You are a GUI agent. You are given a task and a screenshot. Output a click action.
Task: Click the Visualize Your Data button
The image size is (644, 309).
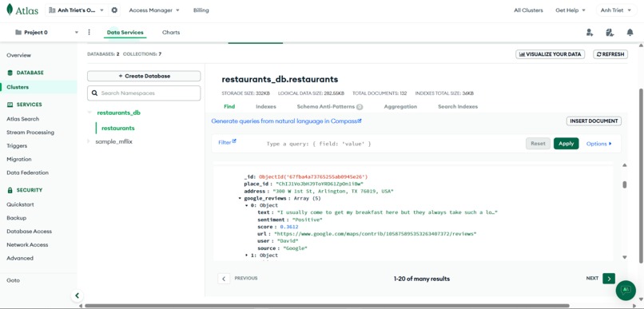pos(550,54)
